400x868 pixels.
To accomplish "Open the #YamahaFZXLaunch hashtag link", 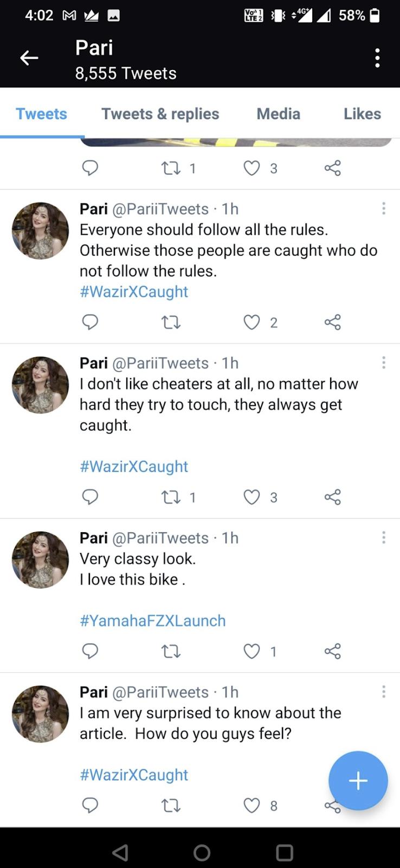I will pyautogui.click(x=153, y=621).
